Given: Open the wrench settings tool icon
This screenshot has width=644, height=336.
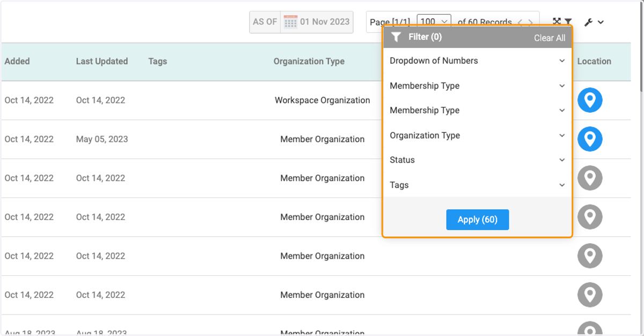Looking at the screenshot, I should coord(589,22).
